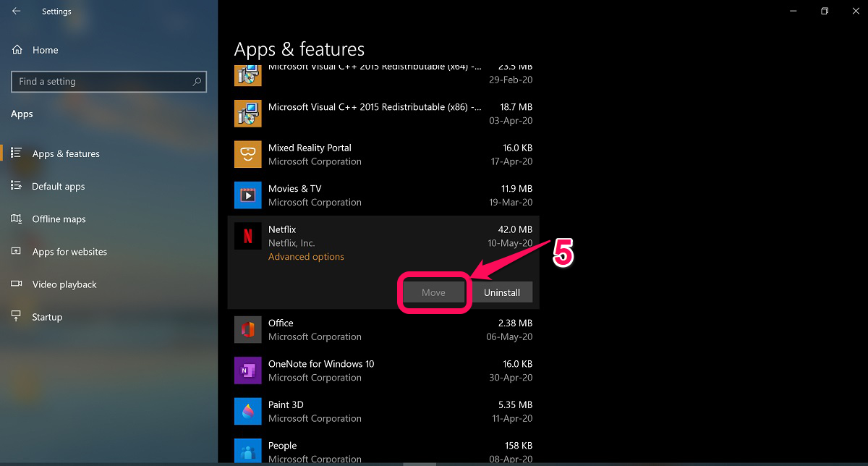Select the Movies & TV entry name

point(294,188)
